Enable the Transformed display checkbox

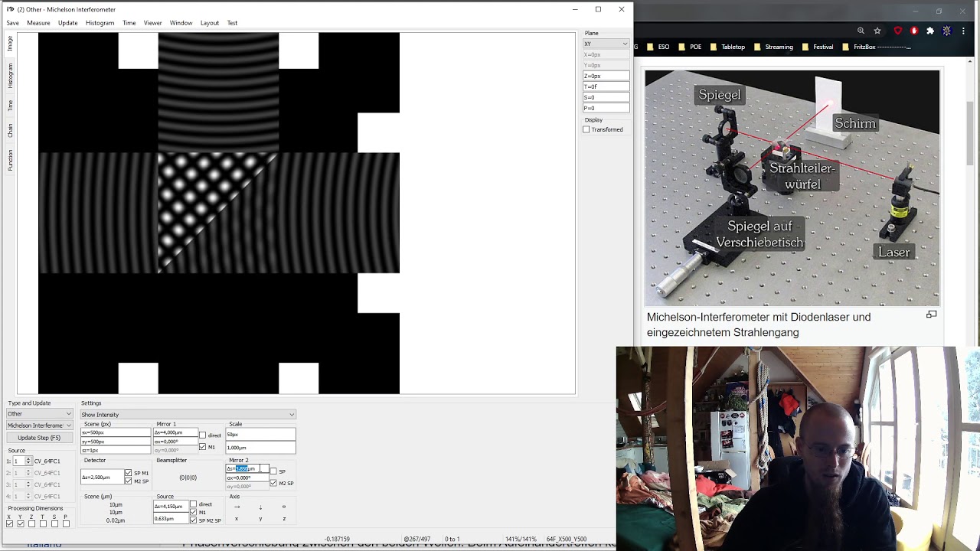(x=586, y=129)
